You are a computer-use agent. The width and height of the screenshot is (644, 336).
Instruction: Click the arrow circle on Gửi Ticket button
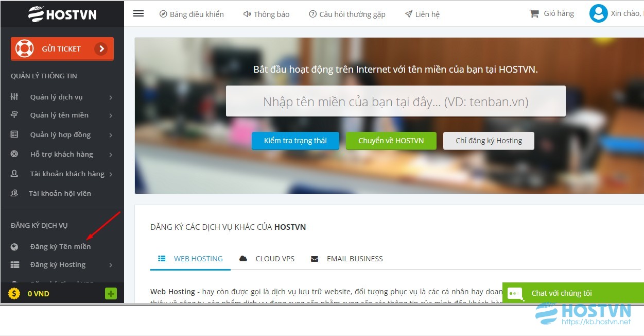pos(101,49)
